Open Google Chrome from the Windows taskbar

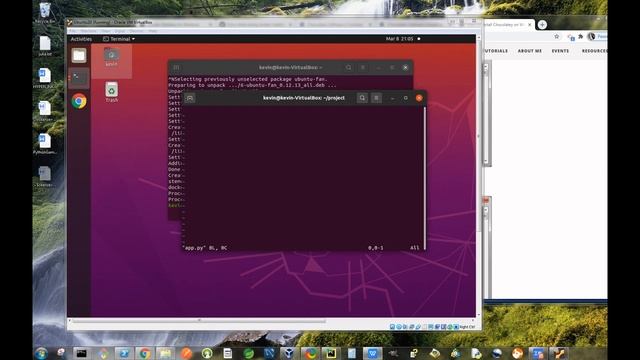click(x=144, y=353)
